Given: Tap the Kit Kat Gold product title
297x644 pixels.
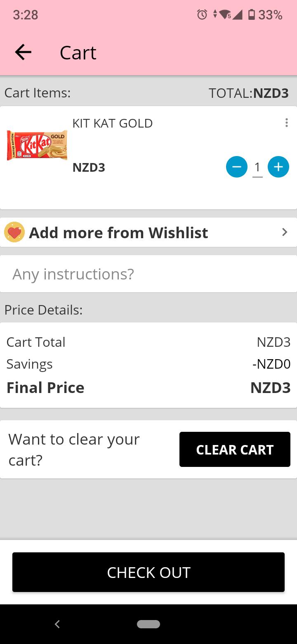Looking at the screenshot, I should tap(113, 123).
